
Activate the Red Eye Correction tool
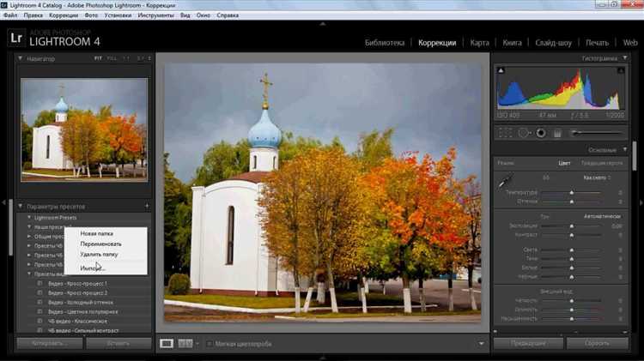pos(541,133)
